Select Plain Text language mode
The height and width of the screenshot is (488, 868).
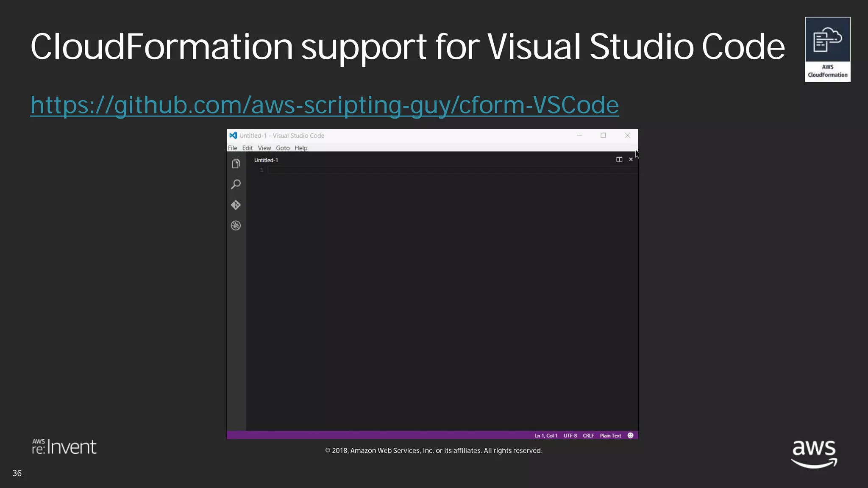610,435
